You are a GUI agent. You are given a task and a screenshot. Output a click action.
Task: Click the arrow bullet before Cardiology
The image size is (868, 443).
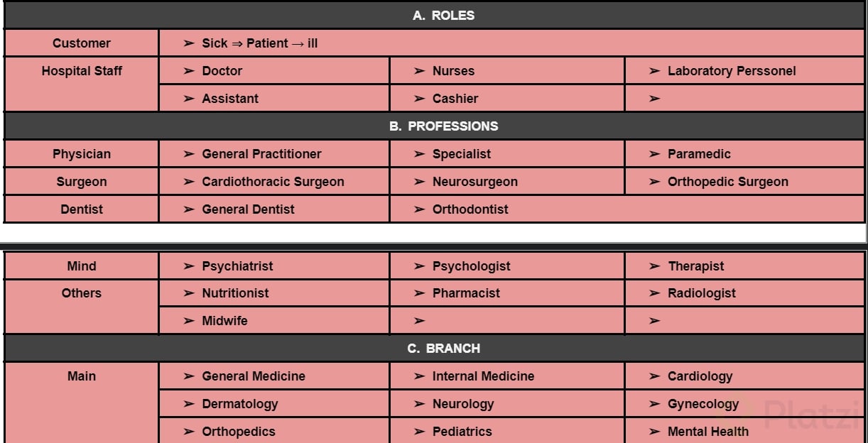coord(654,376)
